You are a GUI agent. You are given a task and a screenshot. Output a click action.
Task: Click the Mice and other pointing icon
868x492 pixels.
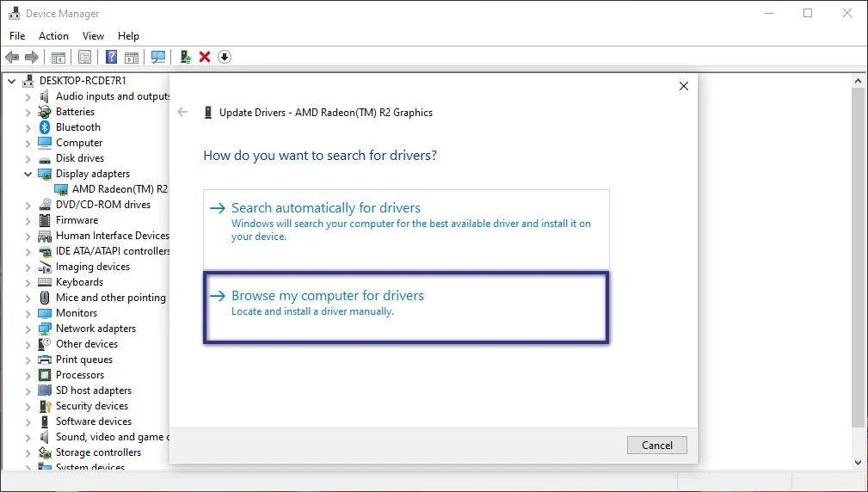coord(44,298)
